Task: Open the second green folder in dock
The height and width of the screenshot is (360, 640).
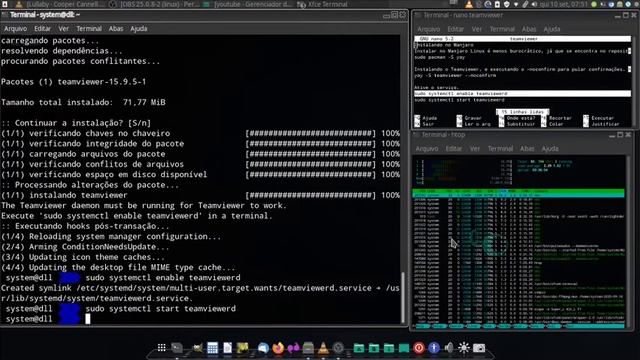Action: pyautogui.click(x=374, y=348)
